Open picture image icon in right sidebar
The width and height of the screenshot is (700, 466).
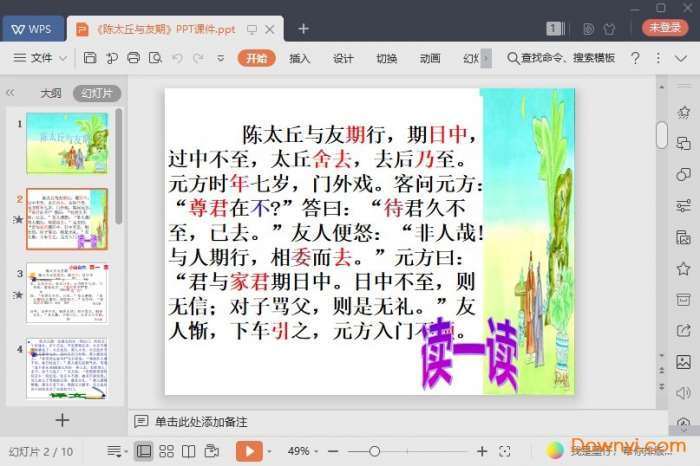(x=683, y=362)
